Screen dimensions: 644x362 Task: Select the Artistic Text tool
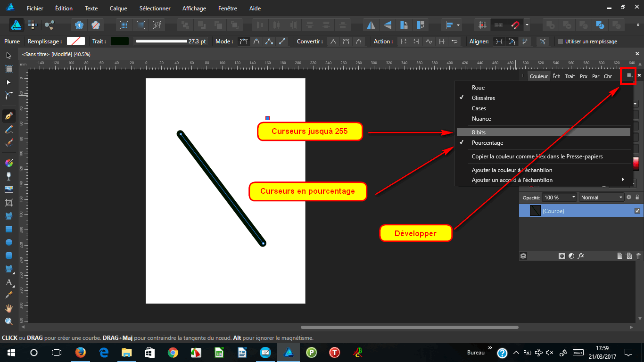point(8,282)
